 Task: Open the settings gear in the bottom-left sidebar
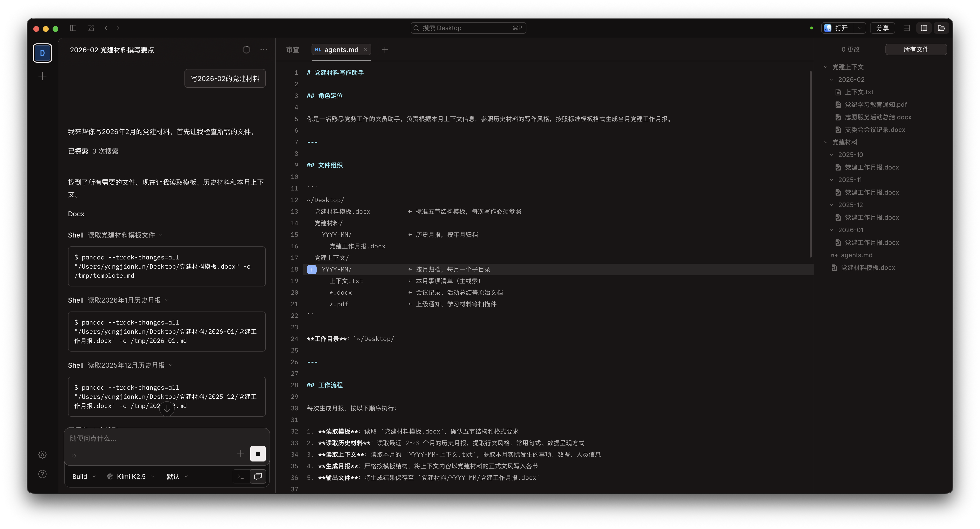tap(42, 454)
